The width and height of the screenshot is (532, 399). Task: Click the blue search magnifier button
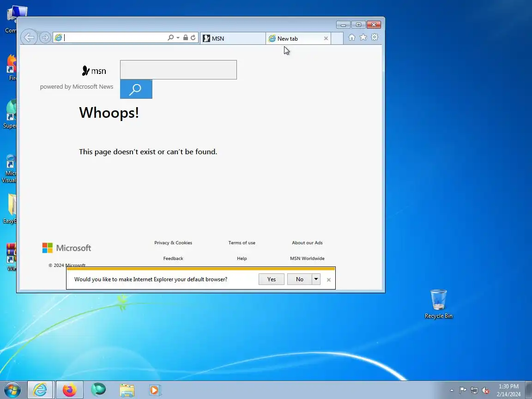click(x=136, y=89)
